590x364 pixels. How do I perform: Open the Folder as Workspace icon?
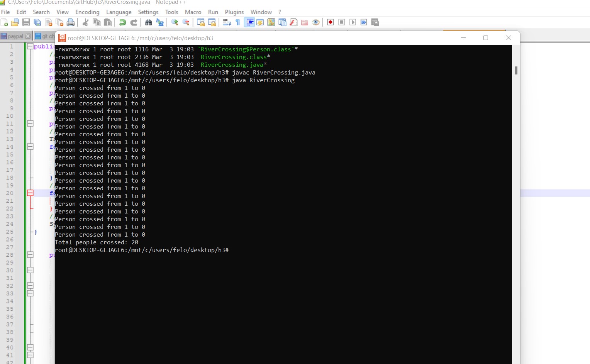pos(305,22)
